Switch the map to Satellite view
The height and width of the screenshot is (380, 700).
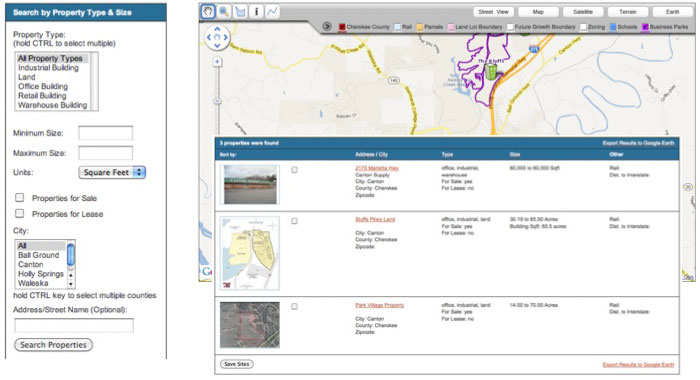[x=583, y=12]
